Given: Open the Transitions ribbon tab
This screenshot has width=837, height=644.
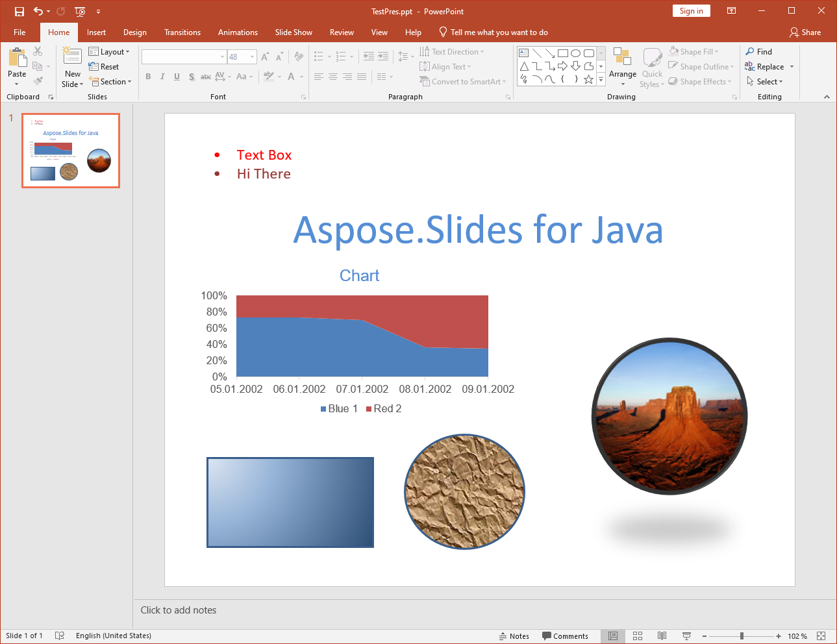Looking at the screenshot, I should point(182,32).
